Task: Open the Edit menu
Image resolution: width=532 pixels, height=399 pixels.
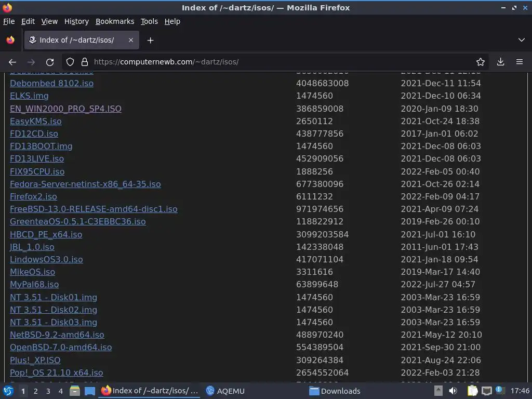Action: (28, 21)
